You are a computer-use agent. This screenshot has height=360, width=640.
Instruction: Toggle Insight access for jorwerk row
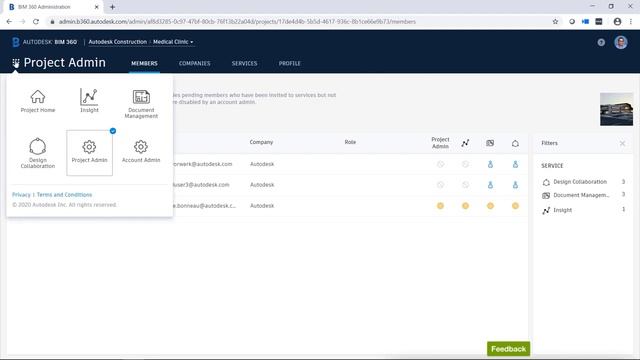(465, 164)
